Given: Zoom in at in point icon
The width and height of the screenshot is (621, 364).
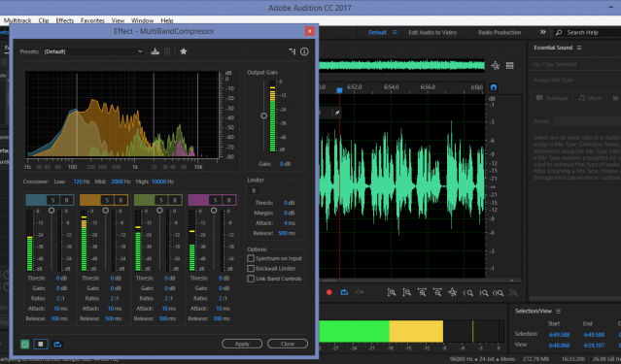Looking at the screenshot, I should click(468, 293).
